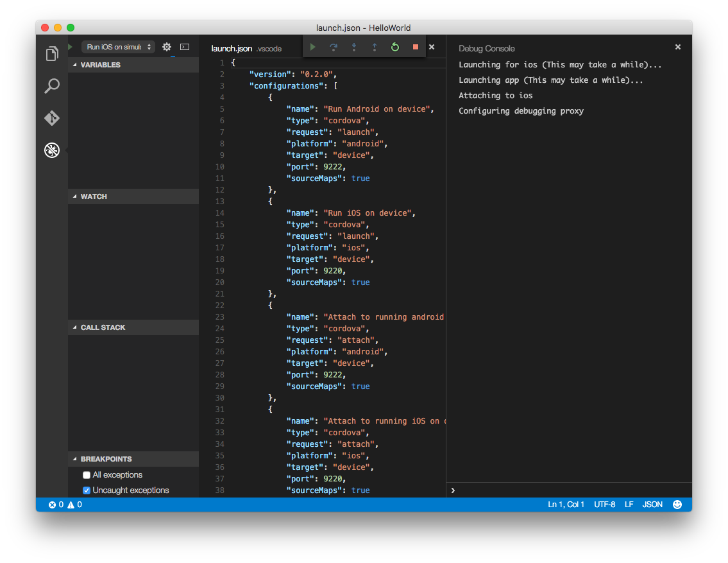Collapse the WATCH section
The height and width of the screenshot is (563, 728).
click(133, 196)
